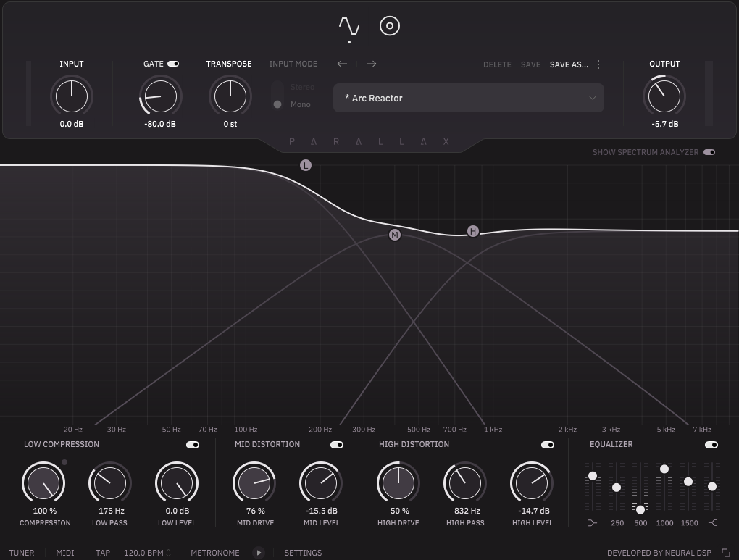Open the waveform bass section icon
This screenshot has height=560, width=739.
coord(349,26)
